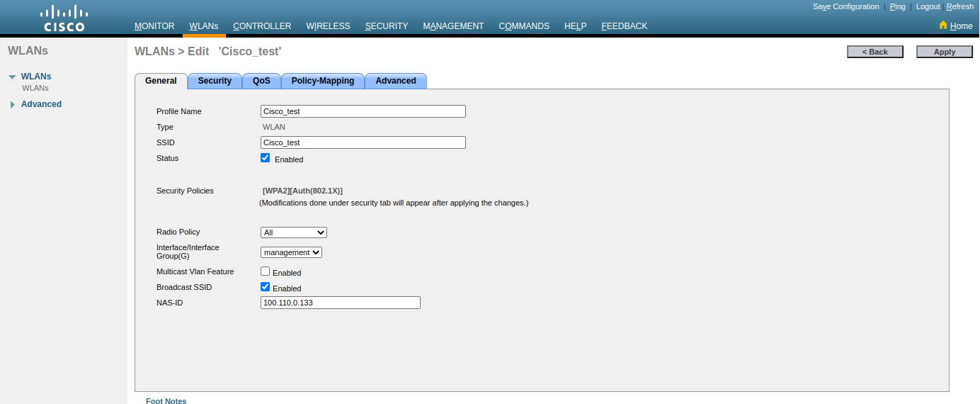The width and height of the screenshot is (980, 404).
Task: Click the SSID input field
Action: tap(363, 142)
